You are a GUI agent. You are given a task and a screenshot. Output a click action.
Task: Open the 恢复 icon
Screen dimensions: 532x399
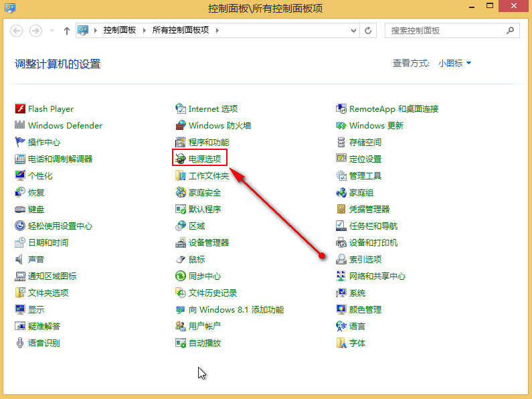coord(20,192)
